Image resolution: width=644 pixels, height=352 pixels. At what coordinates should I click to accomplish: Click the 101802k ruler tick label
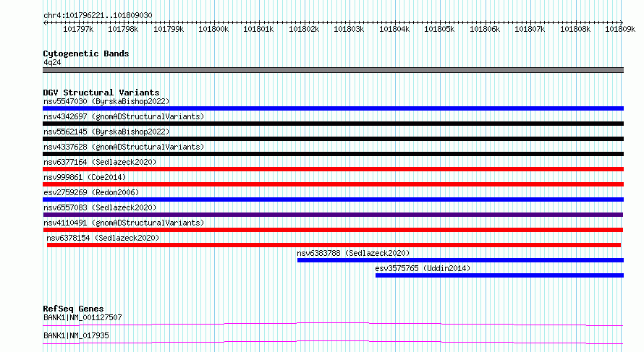click(x=304, y=30)
